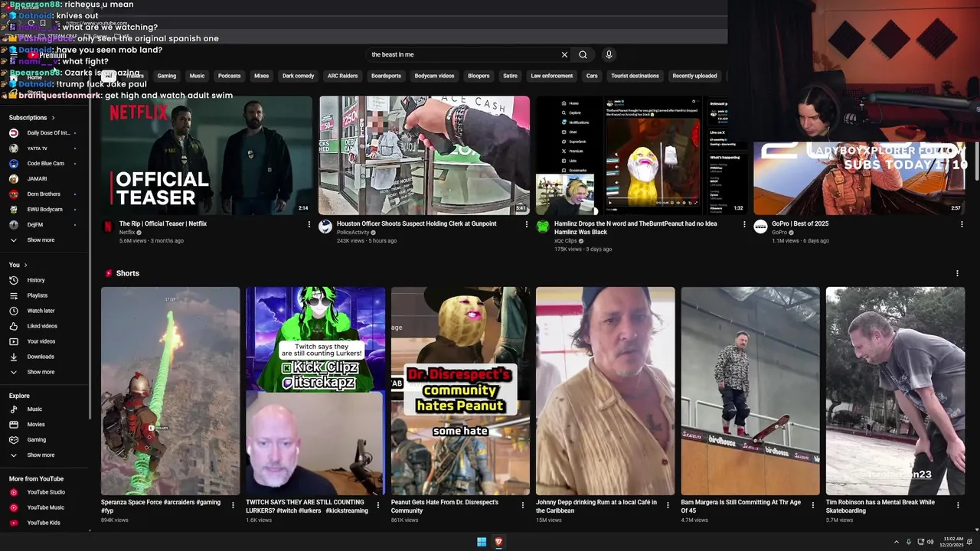
Task: Click the magnifier search button
Action: click(583, 54)
